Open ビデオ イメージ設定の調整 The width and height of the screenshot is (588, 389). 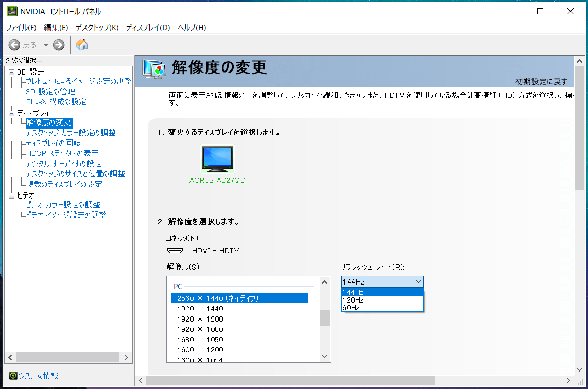point(65,215)
